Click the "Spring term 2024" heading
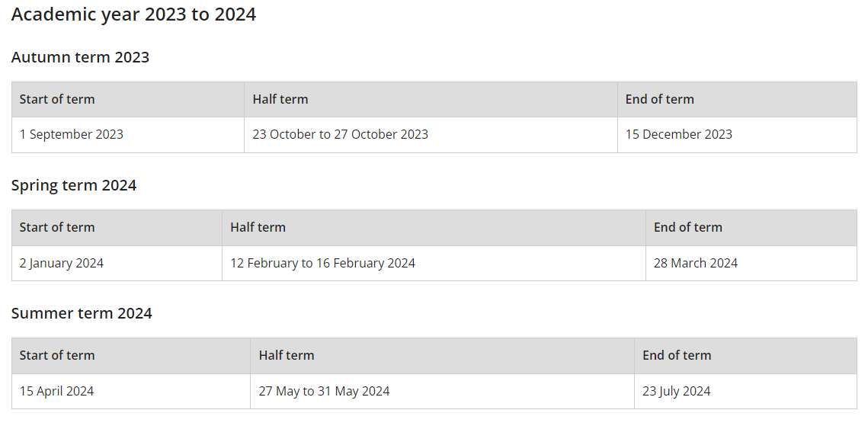Image resolution: width=868 pixels, height=426 pixels. [74, 185]
